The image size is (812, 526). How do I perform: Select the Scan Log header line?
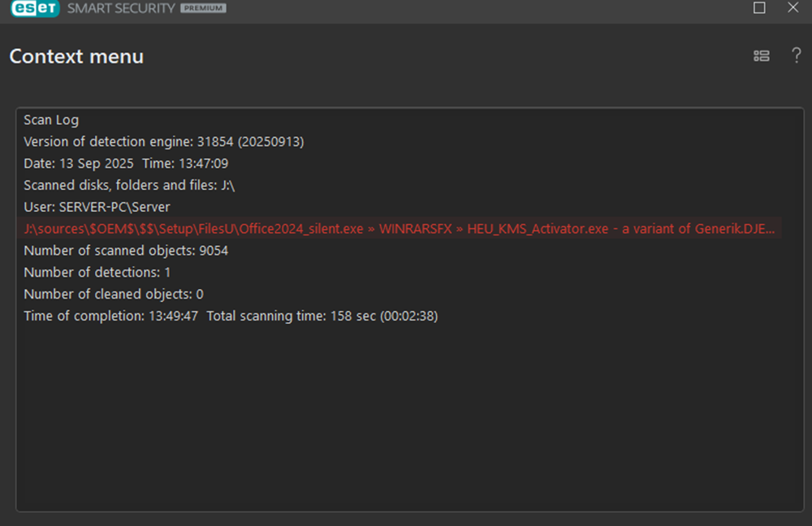(51, 120)
